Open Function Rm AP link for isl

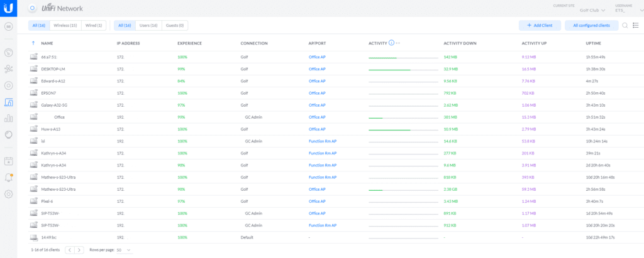tap(323, 141)
